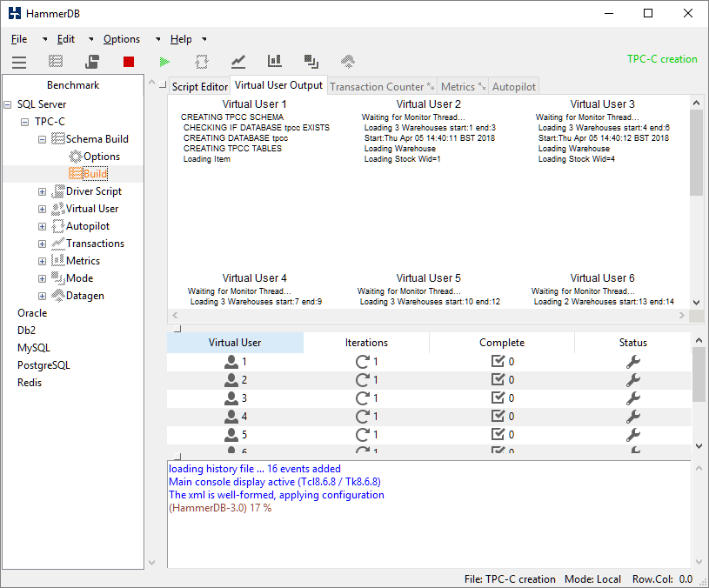The height and width of the screenshot is (588, 709).
Task: Click the Iterations column header
Action: [366, 343]
